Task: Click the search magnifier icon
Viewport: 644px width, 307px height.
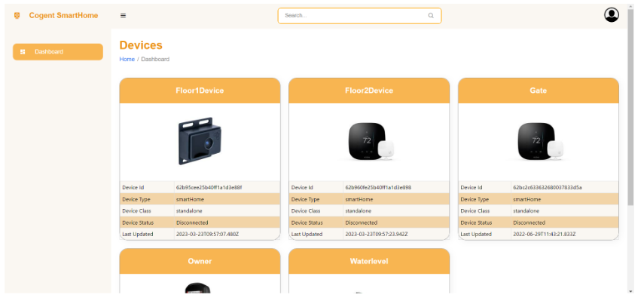Action: pyautogui.click(x=431, y=16)
